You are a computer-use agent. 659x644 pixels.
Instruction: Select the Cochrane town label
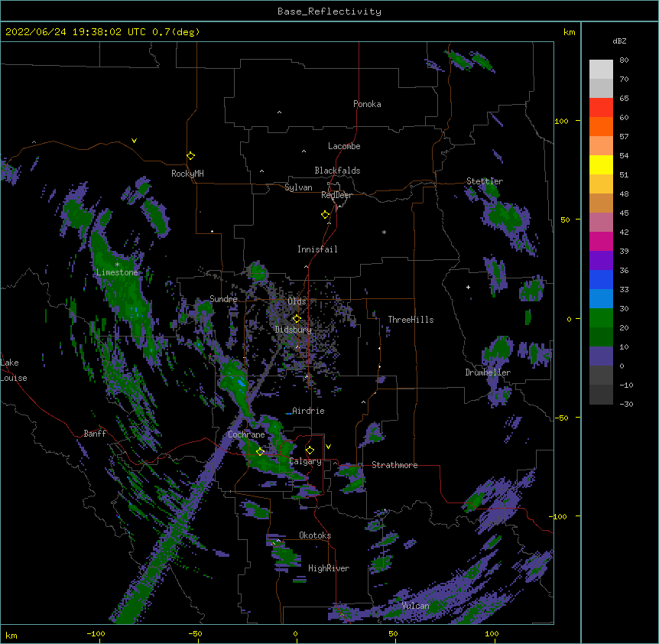(x=246, y=434)
